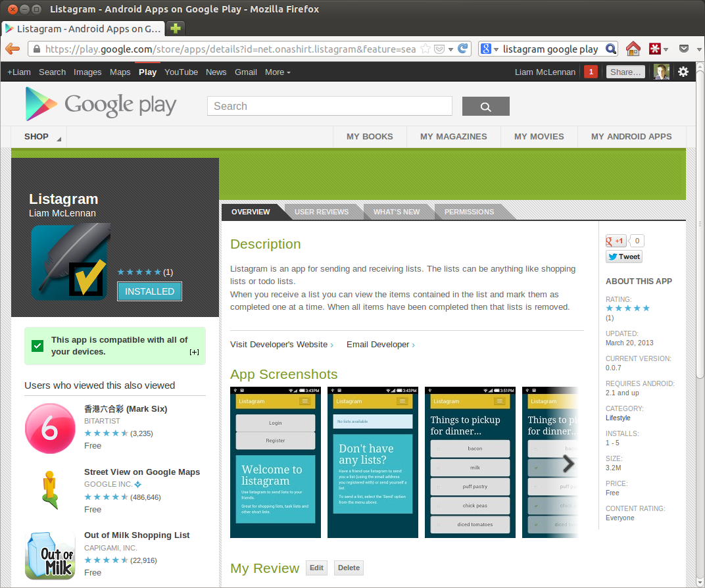Click the five-star rating under ABOUT THIS APP
The height and width of the screenshot is (588, 705).
point(627,308)
